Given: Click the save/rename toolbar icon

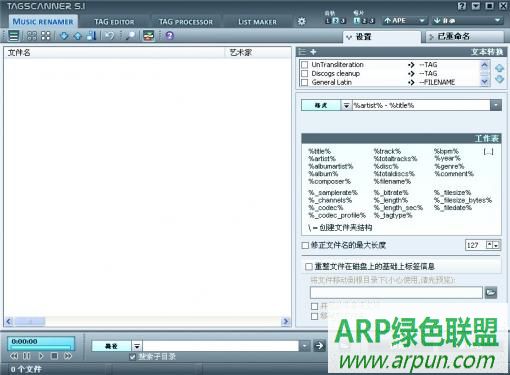Looking at the screenshot, I should pyautogui.click(x=91, y=36).
